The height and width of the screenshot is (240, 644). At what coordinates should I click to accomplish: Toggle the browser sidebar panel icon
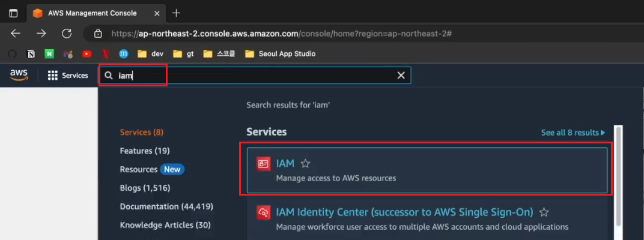point(14,13)
